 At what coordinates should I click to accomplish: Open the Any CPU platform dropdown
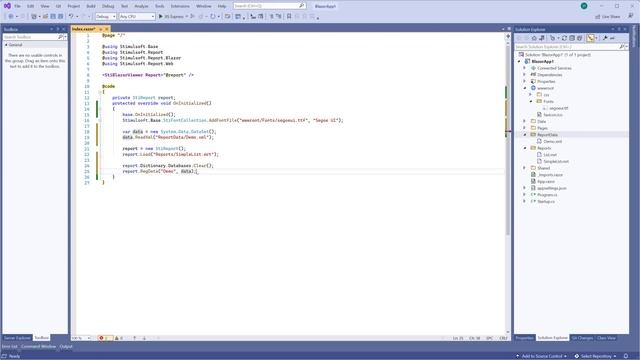pyautogui.click(x=137, y=16)
